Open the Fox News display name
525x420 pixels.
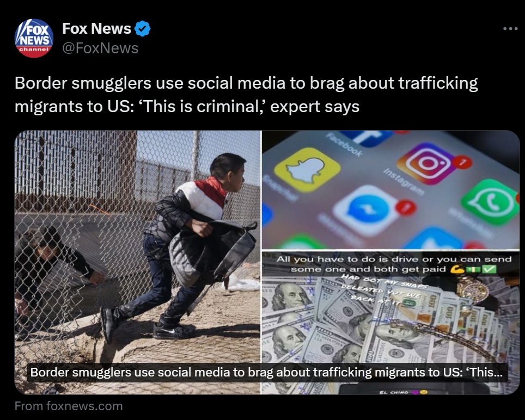(96, 29)
